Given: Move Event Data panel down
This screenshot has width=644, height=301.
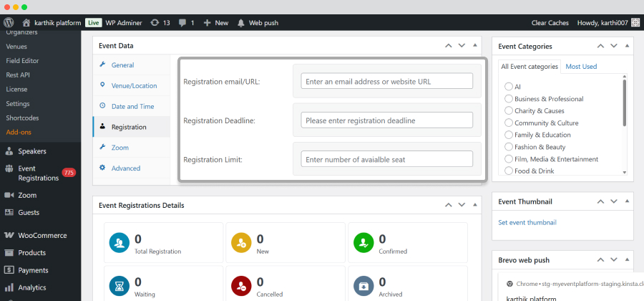Looking at the screenshot, I should 462,46.
